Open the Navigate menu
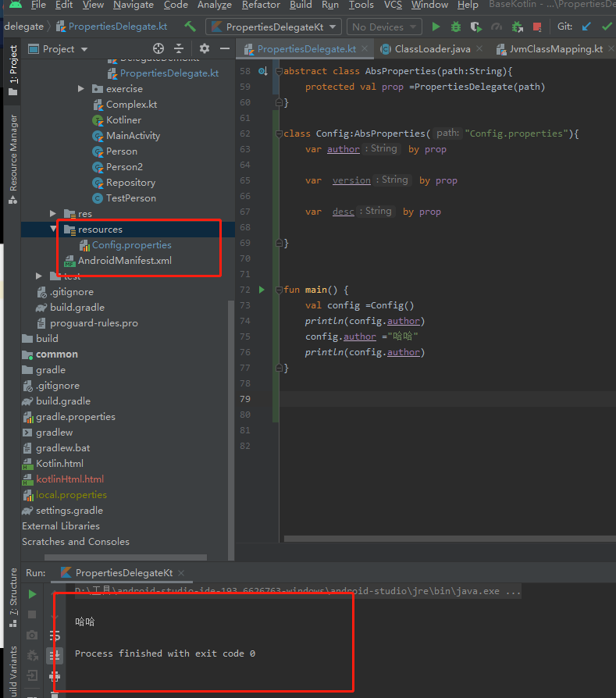The width and height of the screenshot is (616, 698). click(x=133, y=5)
